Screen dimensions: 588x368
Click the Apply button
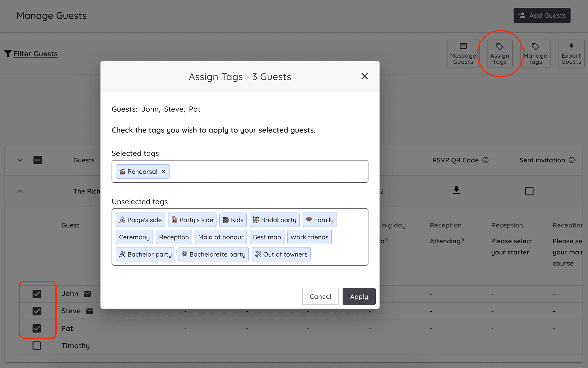pyautogui.click(x=359, y=296)
